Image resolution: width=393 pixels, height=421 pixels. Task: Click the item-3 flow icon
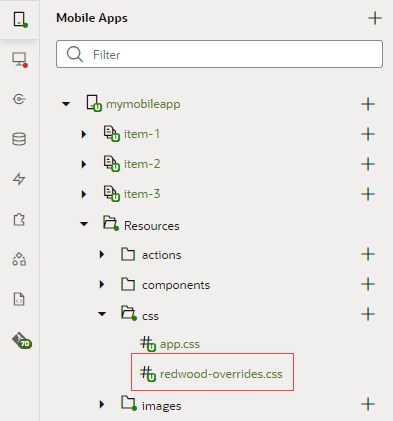click(111, 194)
